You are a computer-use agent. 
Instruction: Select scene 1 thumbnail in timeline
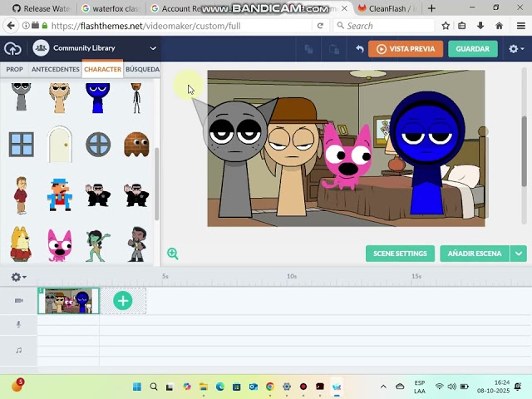(68, 301)
